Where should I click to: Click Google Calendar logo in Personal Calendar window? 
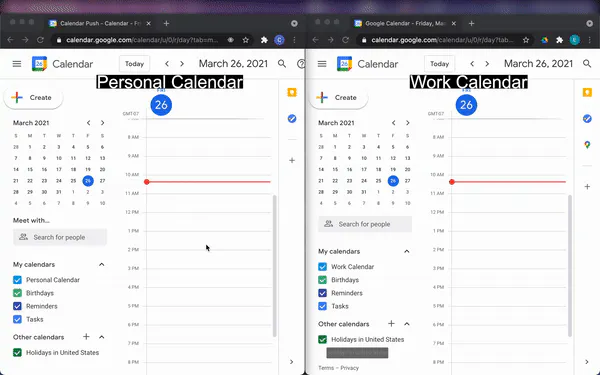click(39, 64)
